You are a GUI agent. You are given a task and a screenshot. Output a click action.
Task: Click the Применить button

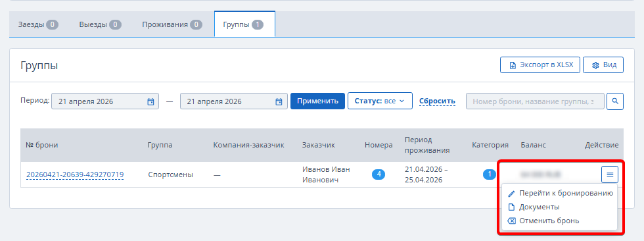(x=317, y=101)
